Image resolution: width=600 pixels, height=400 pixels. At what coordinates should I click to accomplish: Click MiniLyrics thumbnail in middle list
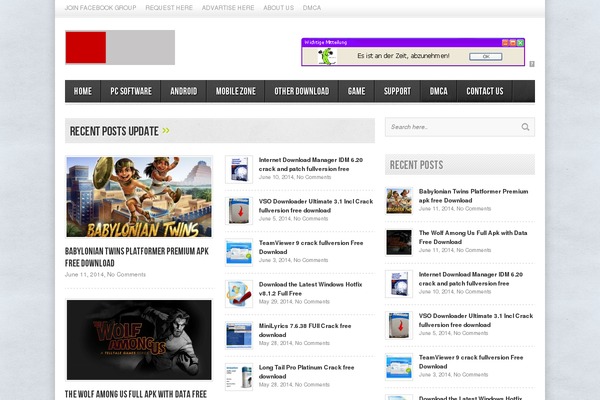(239, 335)
